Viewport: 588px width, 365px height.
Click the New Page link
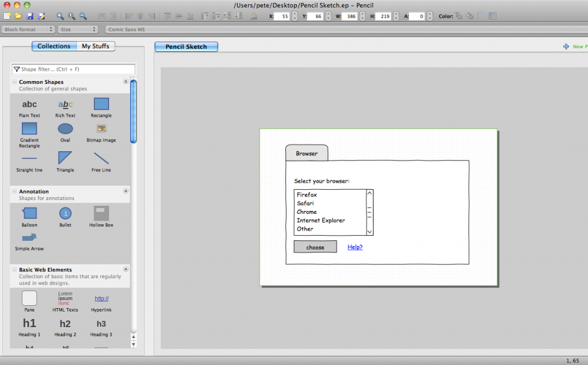coord(574,46)
